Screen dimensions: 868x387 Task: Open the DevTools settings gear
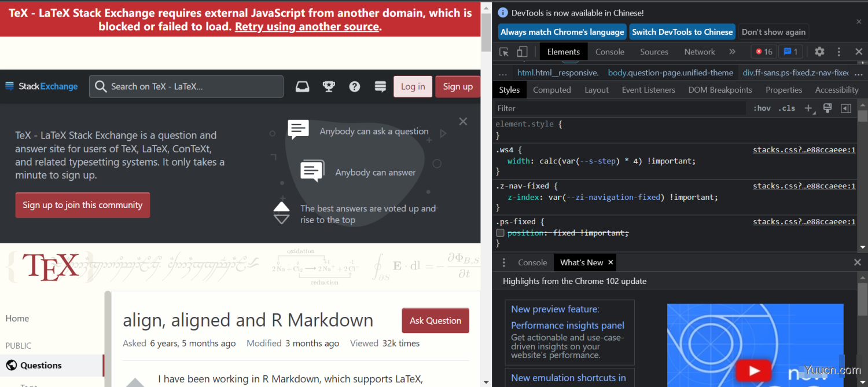(x=819, y=52)
